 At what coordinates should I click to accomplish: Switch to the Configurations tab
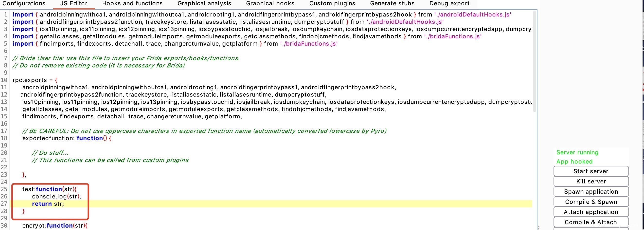coord(24,3)
